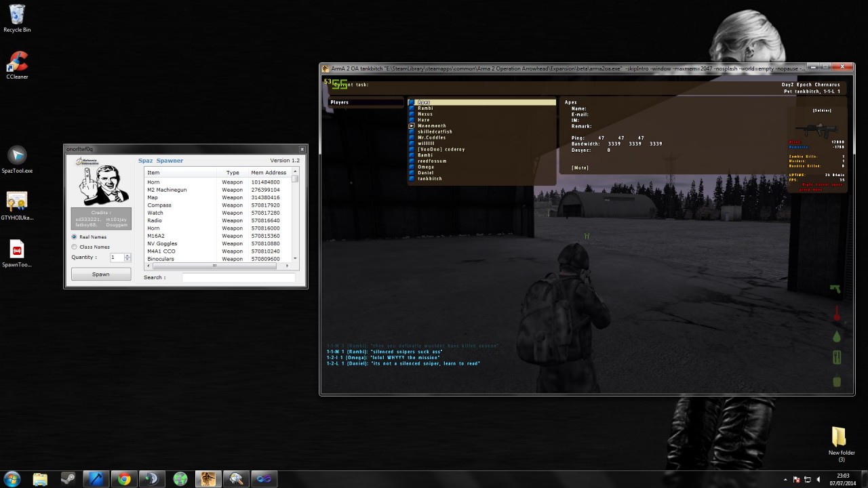868x488 pixels.
Task: Select player Nexus in the player list
Action: (x=482, y=114)
